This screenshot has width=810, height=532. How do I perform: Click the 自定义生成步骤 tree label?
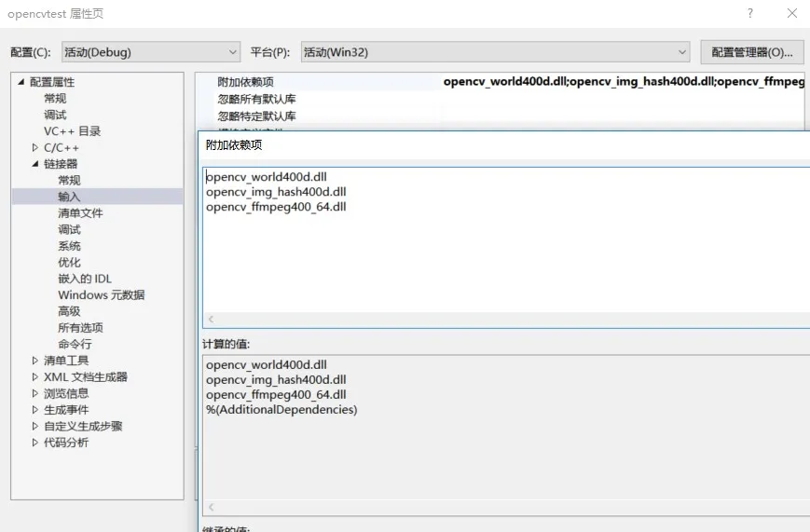83,426
